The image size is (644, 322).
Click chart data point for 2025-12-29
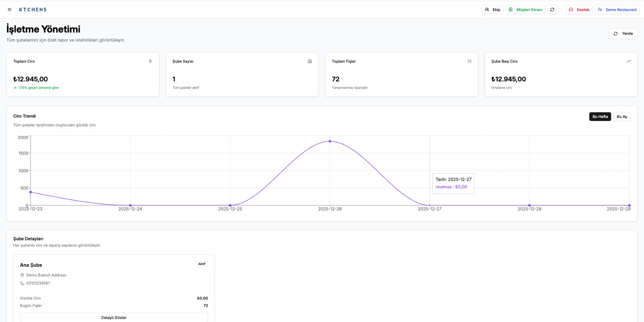click(630, 205)
